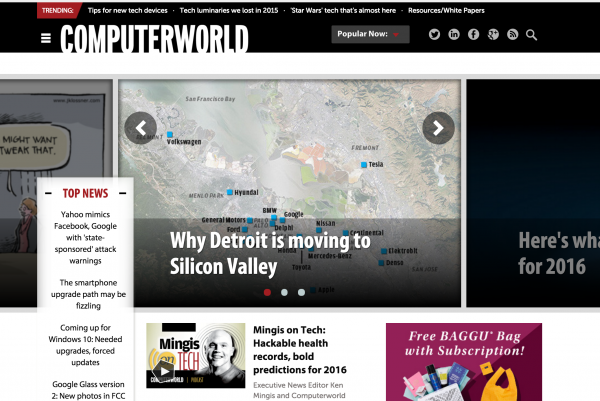Click the Computerworld logo
This screenshot has height=401, width=600.
pyautogui.click(x=154, y=38)
